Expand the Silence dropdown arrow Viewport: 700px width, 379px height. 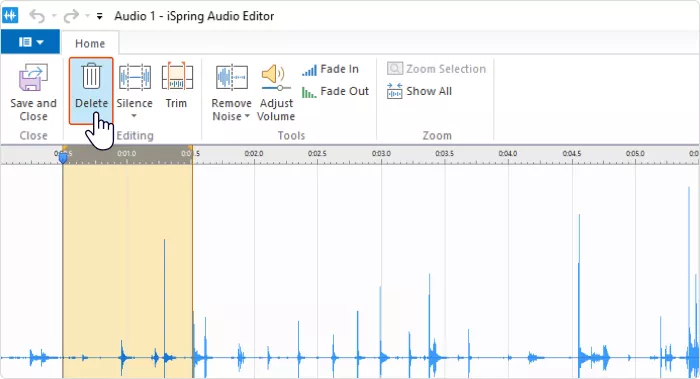[x=133, y=116]
